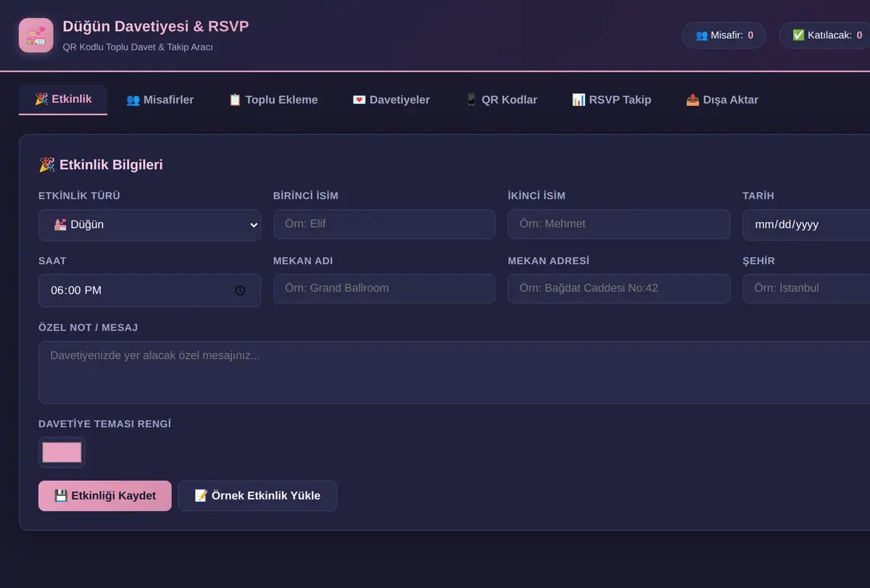Click the wedding app logo icon
Viewport: 870px width, 588px height.
click(36, 36)
